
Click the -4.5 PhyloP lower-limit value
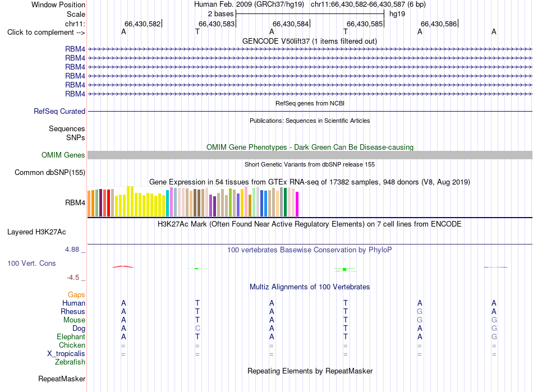click(x=73, y=278)
